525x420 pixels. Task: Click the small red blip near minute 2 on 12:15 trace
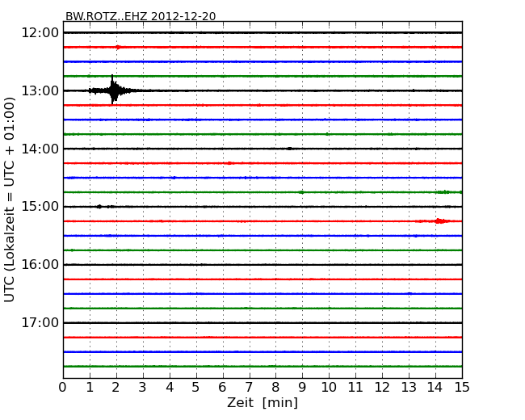coord(118,47)
